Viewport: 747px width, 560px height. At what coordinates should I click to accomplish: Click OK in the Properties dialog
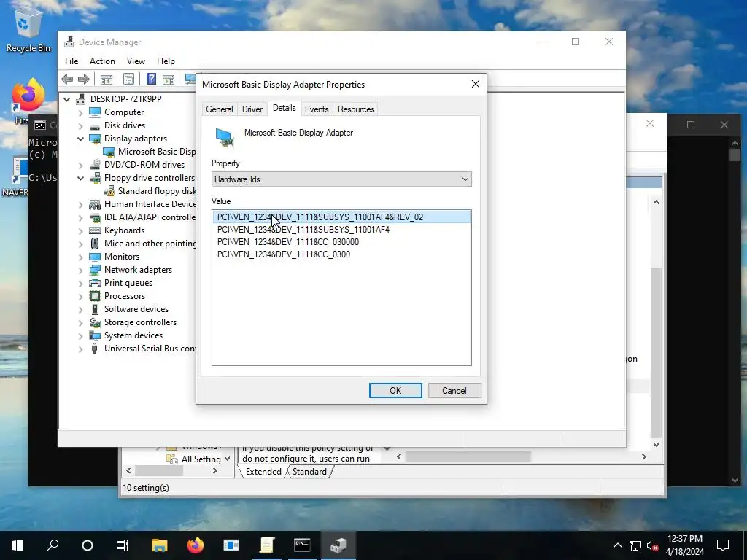[x=395, y=391]
